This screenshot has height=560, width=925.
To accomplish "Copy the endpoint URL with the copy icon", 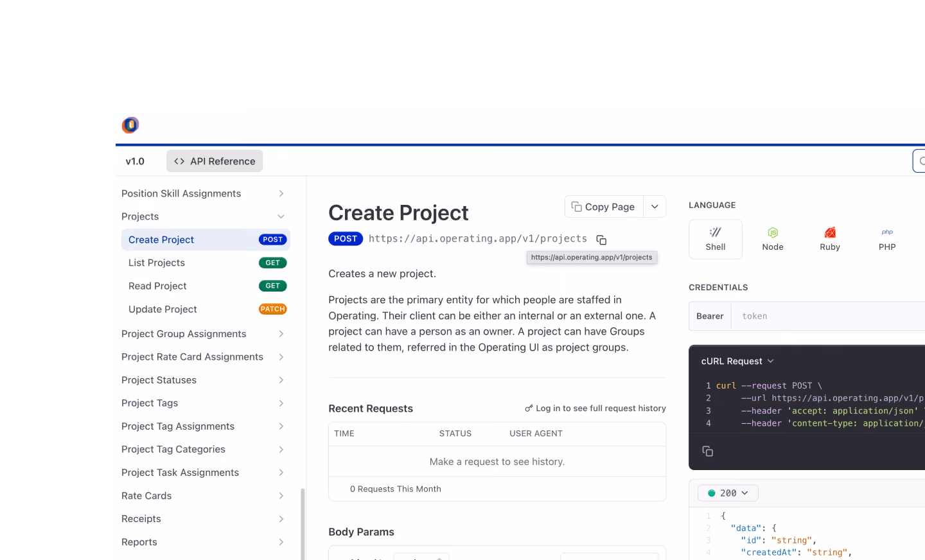I will (601, 240).
